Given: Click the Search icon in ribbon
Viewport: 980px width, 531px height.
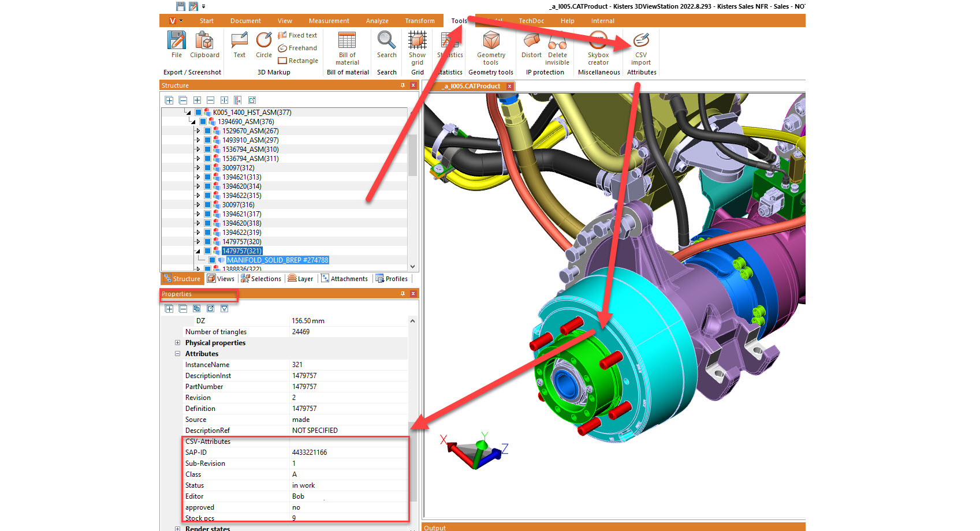Looking at the screenshot, I should pyautogui.click(x=386, y=45).
